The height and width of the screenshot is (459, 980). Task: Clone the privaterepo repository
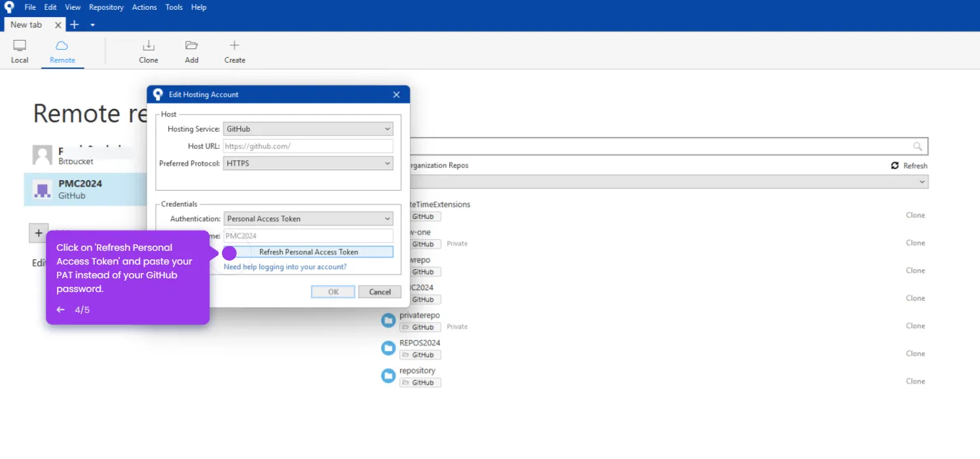915,325
